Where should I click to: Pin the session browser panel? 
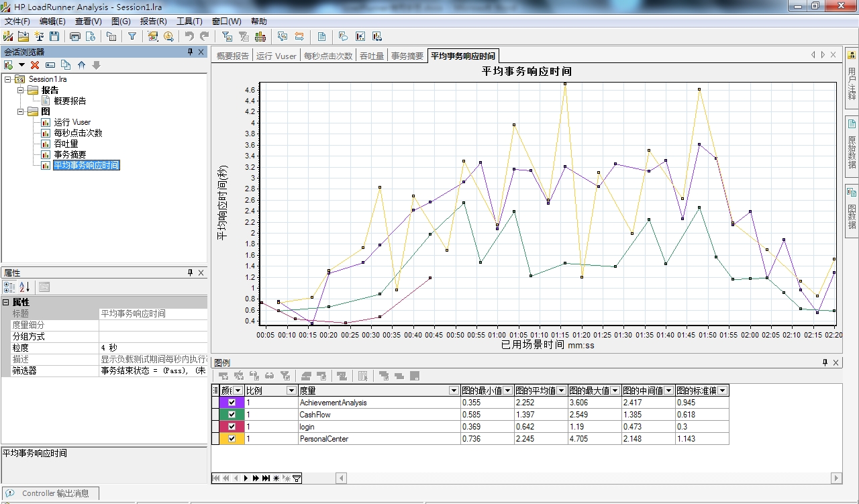(x=190, y=52)
